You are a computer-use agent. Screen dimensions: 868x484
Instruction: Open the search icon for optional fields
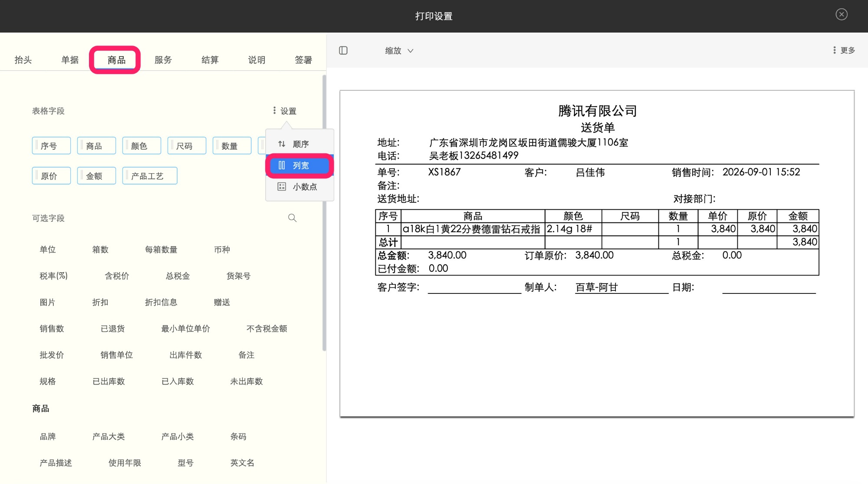[x=293, y=218]
